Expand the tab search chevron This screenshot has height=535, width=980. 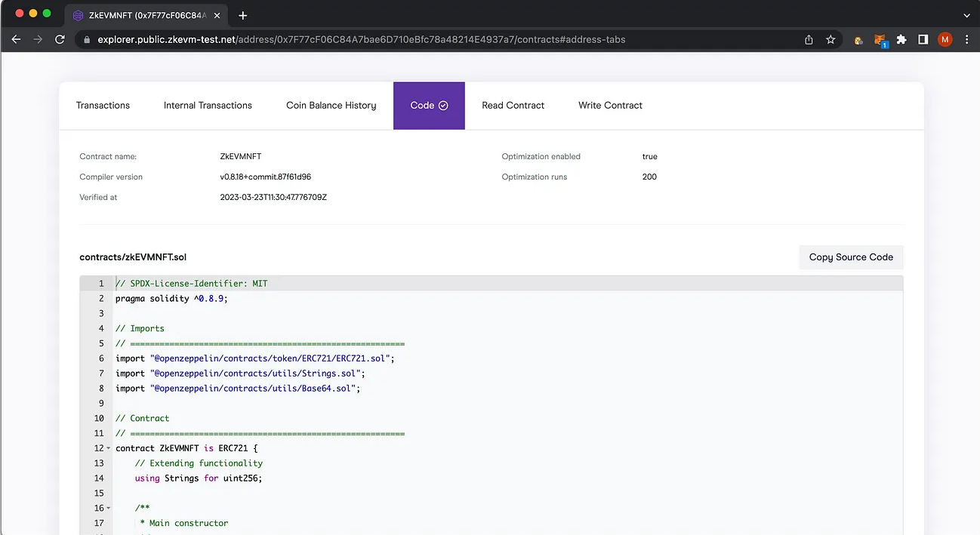coord(967,15)
